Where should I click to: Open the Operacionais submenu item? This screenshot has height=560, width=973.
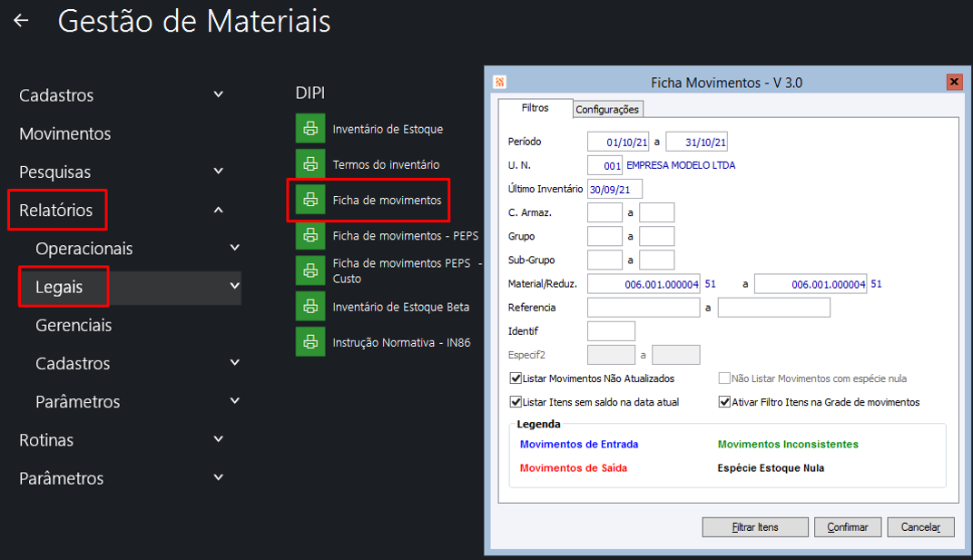tap(84, 249)
